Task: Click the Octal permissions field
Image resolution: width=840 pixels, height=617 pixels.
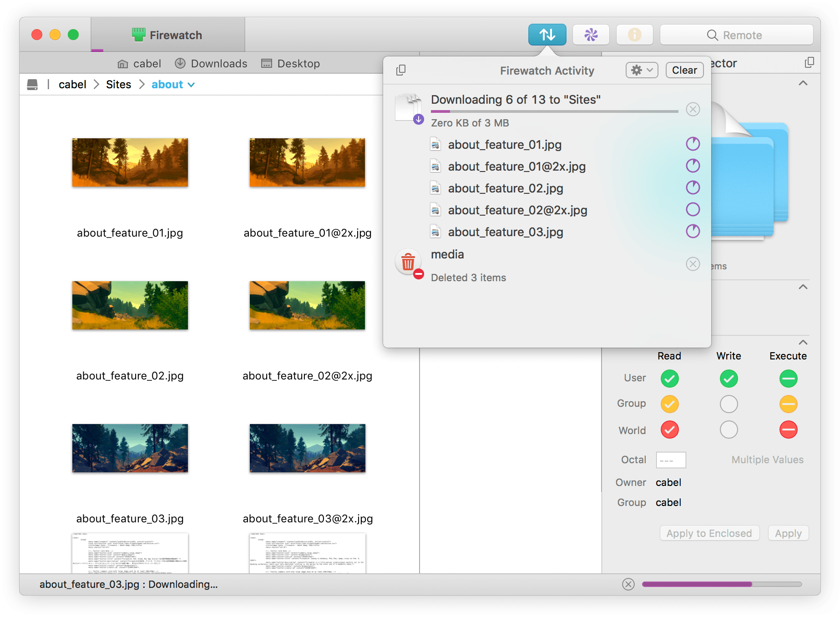Action: [x=671, y=460]
